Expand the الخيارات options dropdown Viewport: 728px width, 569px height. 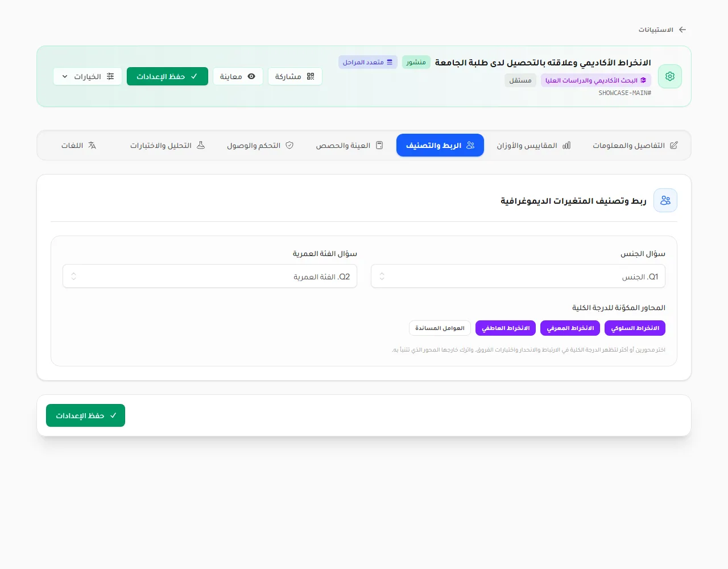coord(88,76)
